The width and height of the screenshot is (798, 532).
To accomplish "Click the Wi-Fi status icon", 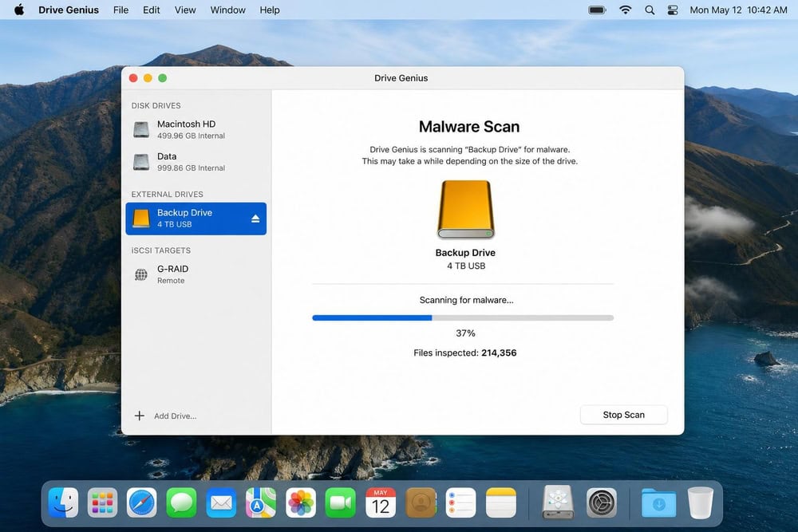I will click(x=626, y=10).
